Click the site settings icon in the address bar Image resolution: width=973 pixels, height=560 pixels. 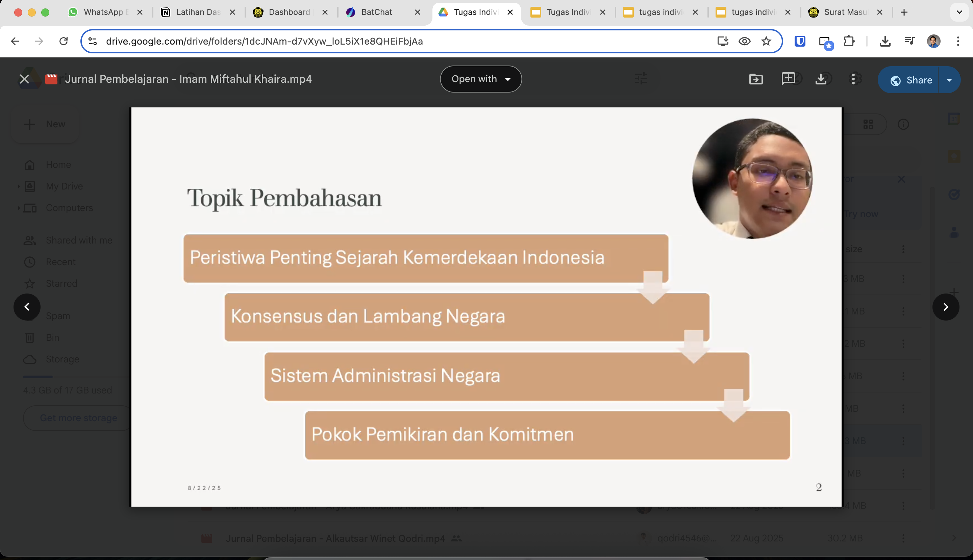click(x=93, y=41)
